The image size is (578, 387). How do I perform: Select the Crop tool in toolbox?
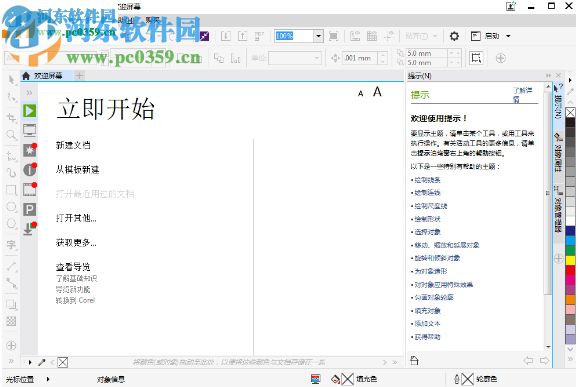point(12,118)
